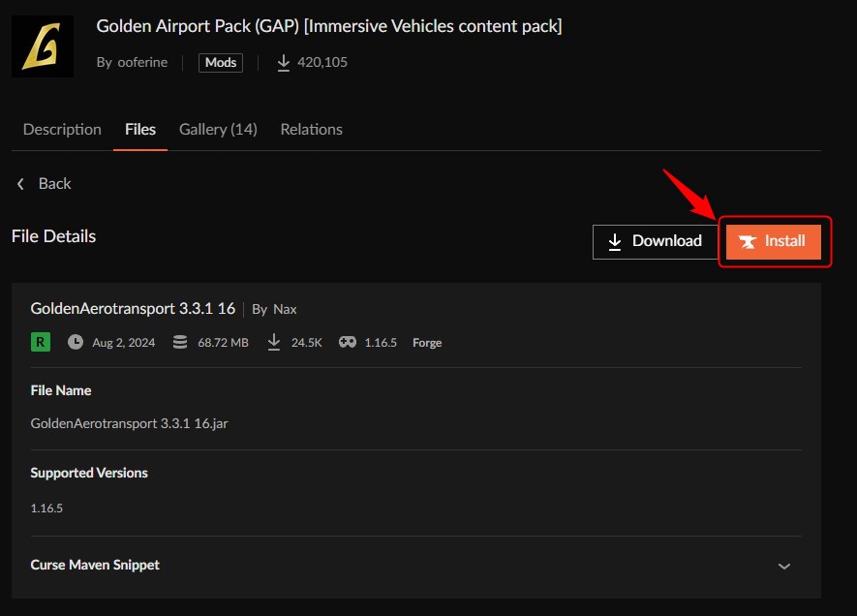
Task: Click the clock icon beside Aug 2, 2024
Action: pos(76,342)
